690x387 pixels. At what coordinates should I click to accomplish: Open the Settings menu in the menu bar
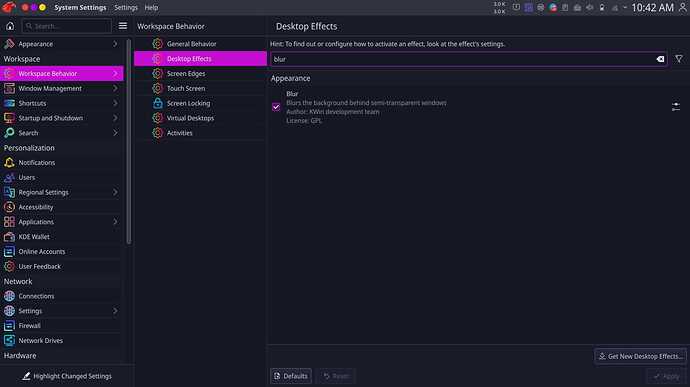click(126, 7)
